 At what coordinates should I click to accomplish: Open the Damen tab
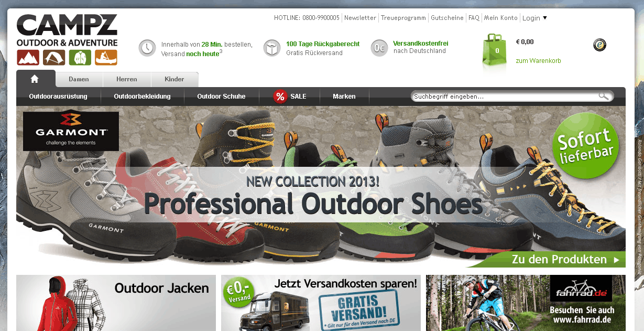pos(79,79)
